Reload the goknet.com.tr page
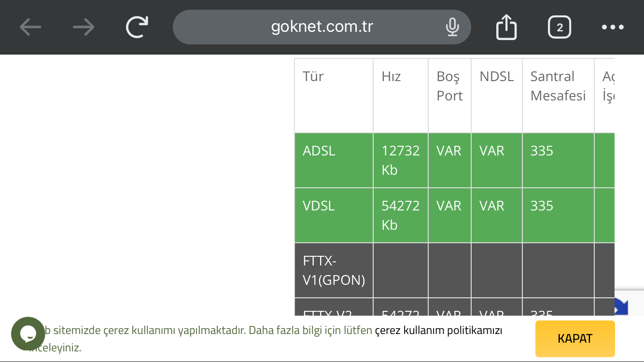644x362 pixels. 137,27
